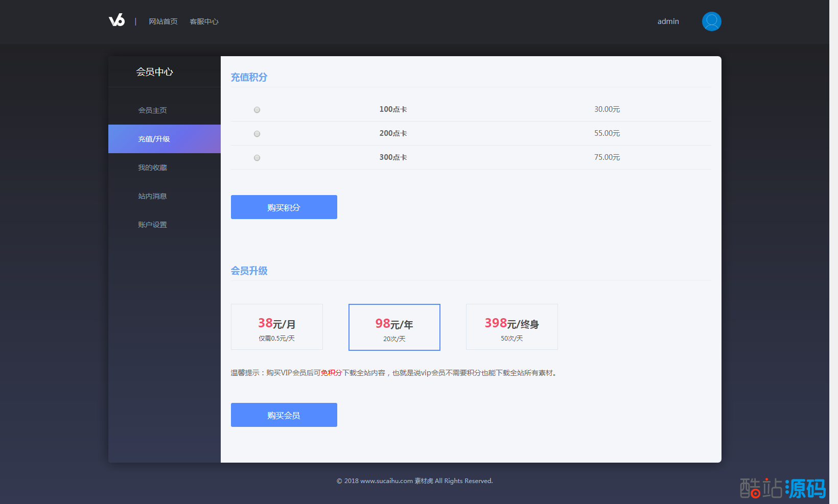Select 充值/升级 sidebar item
Viewport: 838px width, 504px height.
154,139
